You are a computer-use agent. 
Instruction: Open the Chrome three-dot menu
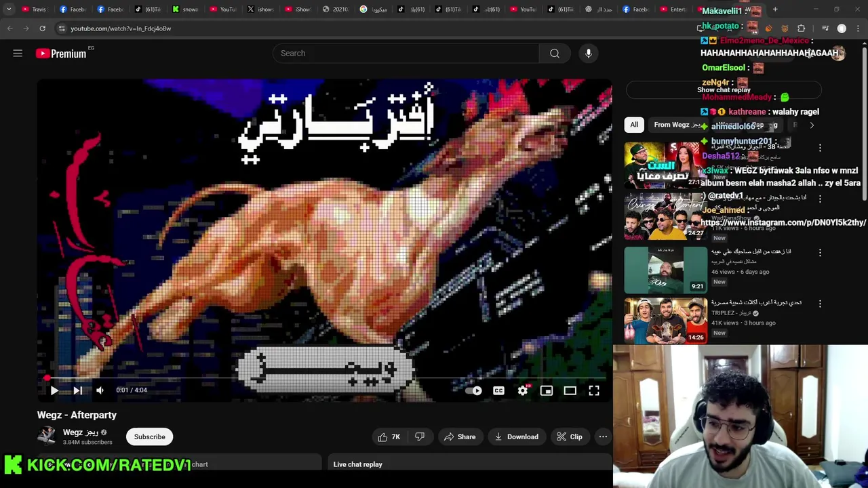pos(859,28)
